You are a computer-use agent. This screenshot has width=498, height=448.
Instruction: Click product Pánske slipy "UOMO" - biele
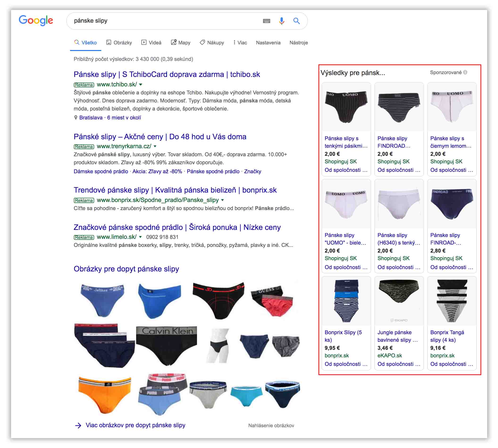(x=345, y=239)
